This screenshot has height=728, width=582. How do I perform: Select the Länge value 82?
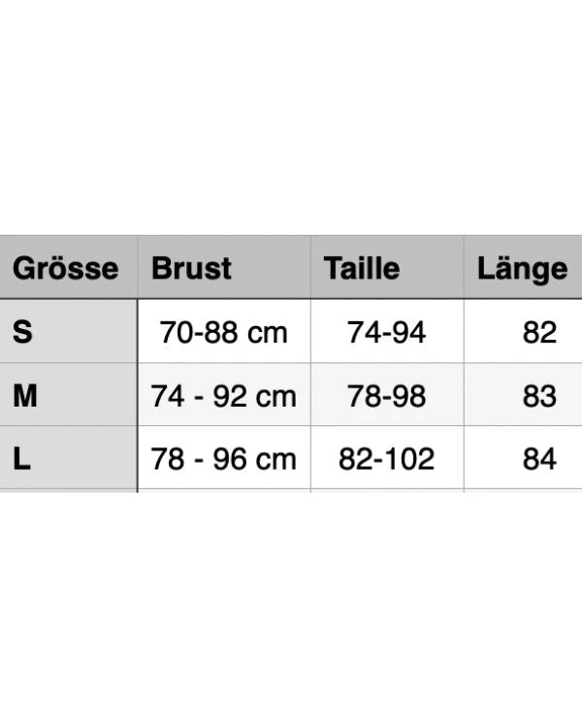(539, 333)
